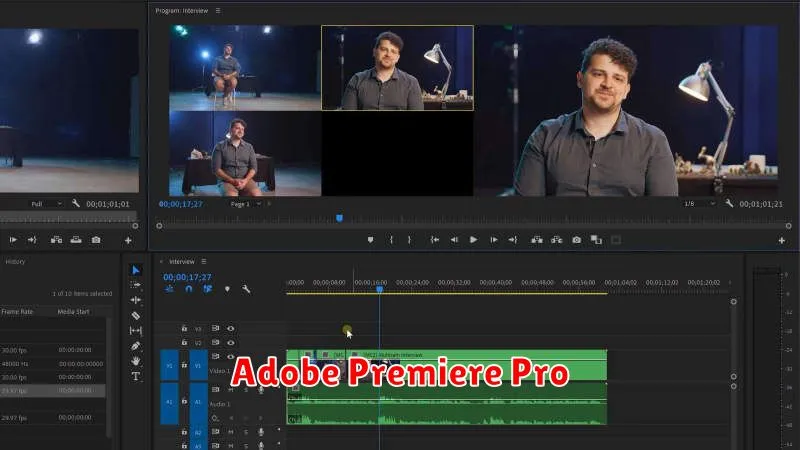Toggle lock on V2 track

[x=184, y=342]
